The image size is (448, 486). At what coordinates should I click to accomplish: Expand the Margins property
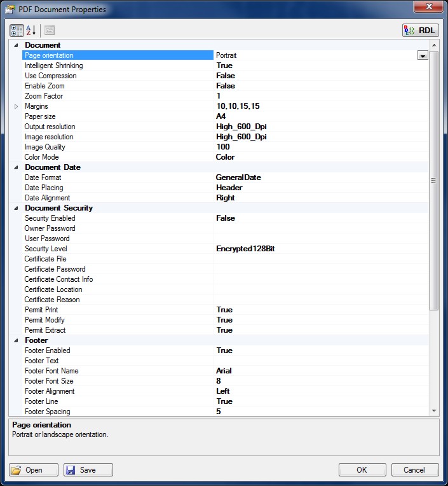(x=17, y=106)
